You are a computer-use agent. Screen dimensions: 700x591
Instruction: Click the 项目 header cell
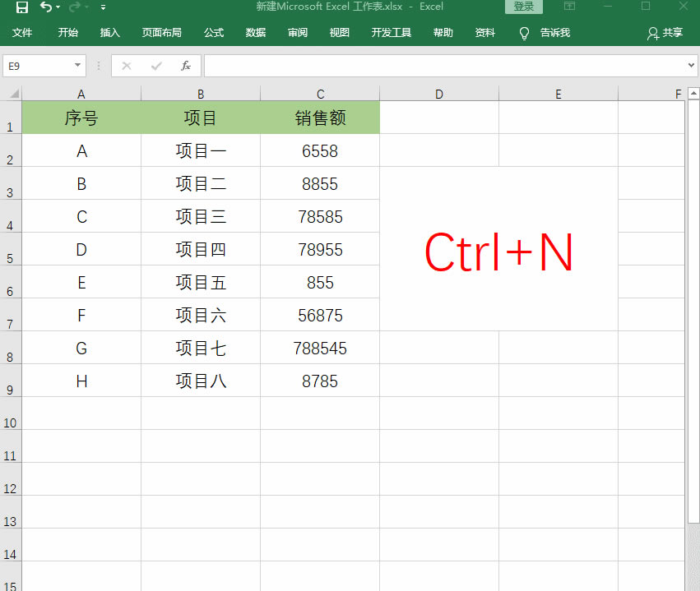(201, 118)
